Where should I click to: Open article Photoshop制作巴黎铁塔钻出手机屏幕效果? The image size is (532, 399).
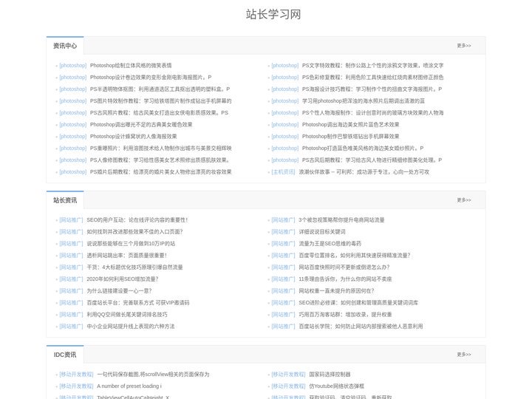[350, 137]
